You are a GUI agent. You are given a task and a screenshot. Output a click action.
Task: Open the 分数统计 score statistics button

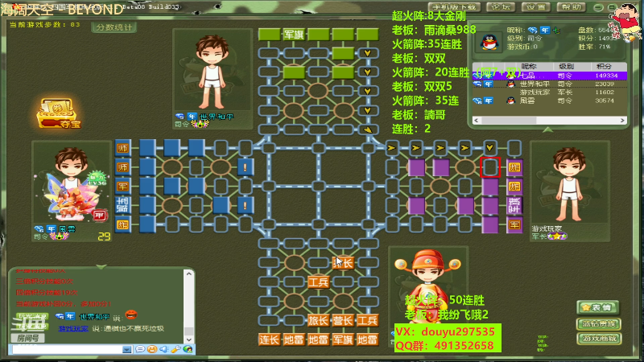click(114, 27)
